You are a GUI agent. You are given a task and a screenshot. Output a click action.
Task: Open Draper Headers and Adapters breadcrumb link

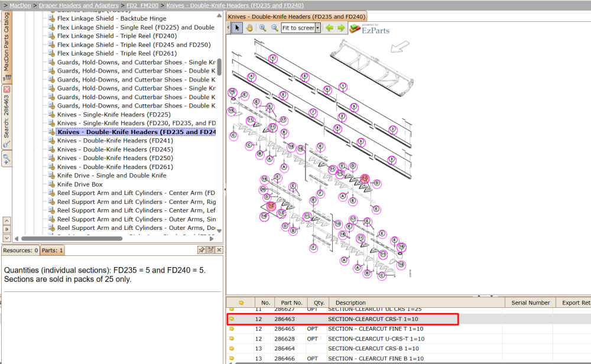(79, 5)
